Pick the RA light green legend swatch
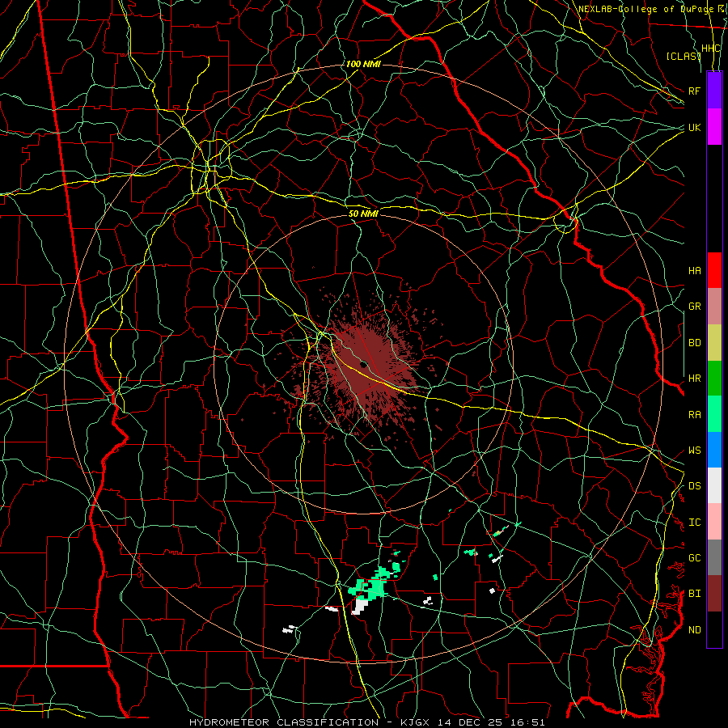728x728 pixels. 714,414
